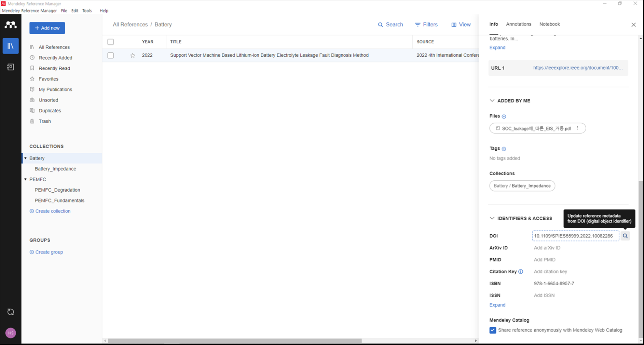Open Recently Read list

(x=54, y=68)
